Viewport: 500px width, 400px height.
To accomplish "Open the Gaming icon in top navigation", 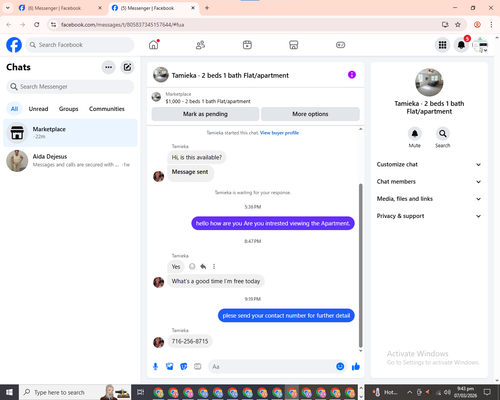I will [340, 45].
